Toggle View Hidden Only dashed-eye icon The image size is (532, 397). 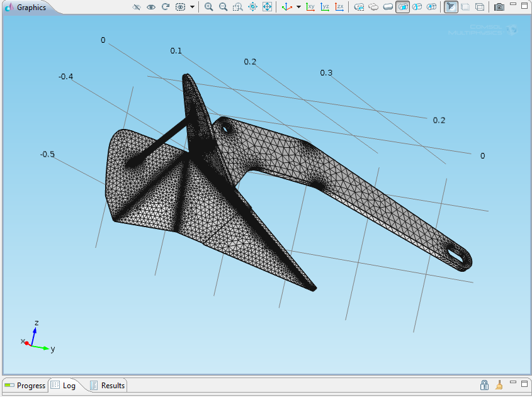180,7
